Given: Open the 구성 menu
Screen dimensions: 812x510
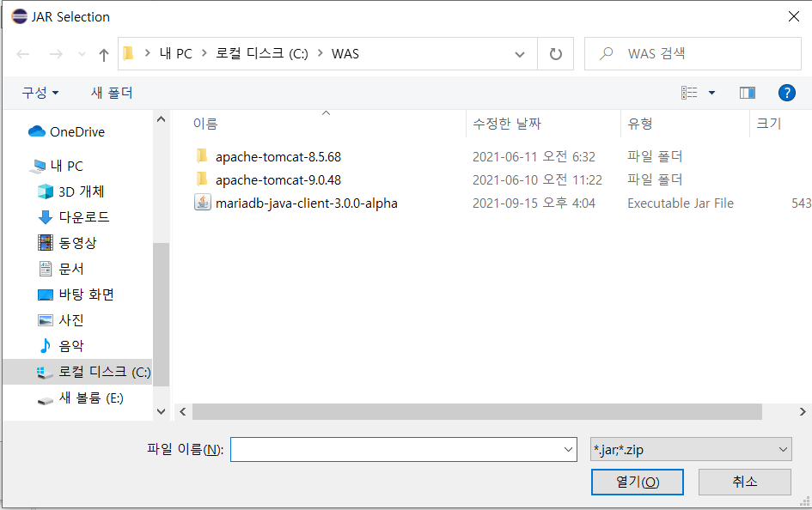Looking at the screenshot, I should (40, 93).
